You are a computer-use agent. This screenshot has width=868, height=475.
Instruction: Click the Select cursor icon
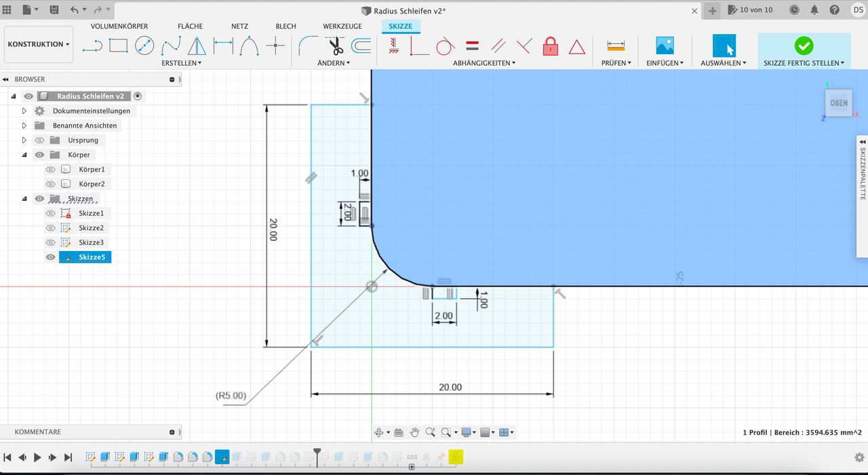click(x=724, y=45)
